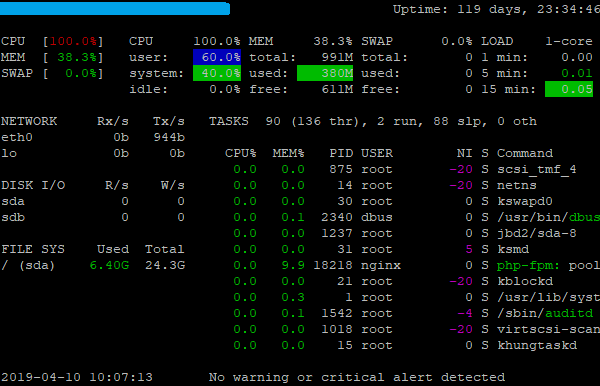Screen dimensions: 600x386
Task: Click the 6.40G used filesystem value
Action: [x=109, y=265]
